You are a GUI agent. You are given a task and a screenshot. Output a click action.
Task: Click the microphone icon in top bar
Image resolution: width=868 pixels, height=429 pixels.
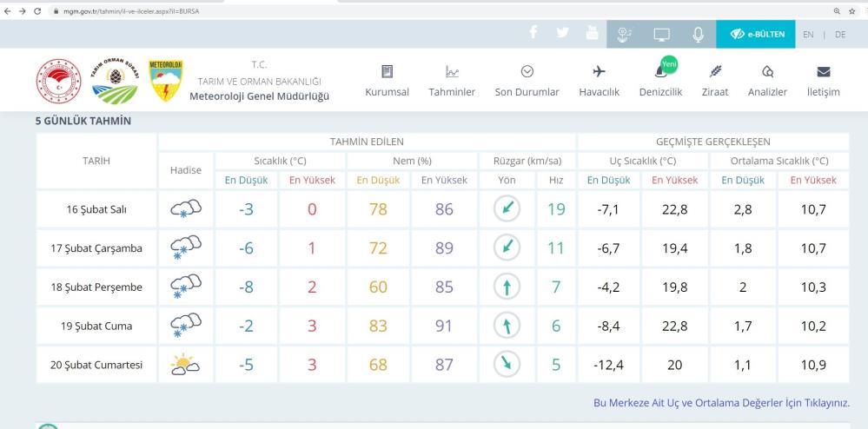click(x=698, y=35)
